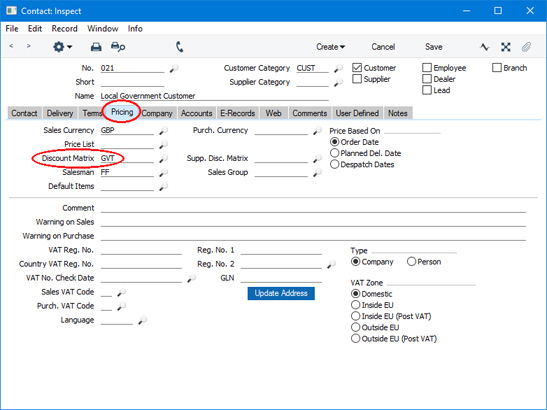This screenshot has height=410, width=547.
Task: Click the printer icon in toolbar
Action: pos(96,47)
